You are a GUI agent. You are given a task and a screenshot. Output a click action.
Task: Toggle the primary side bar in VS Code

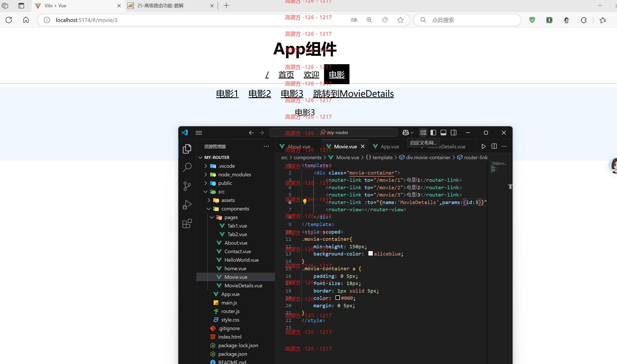(433, 133)
